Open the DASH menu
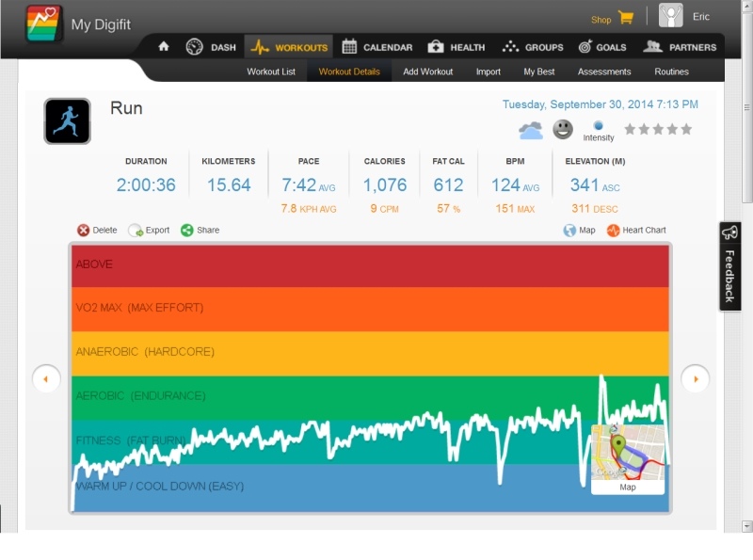753x560 pixels. point(211,47)
